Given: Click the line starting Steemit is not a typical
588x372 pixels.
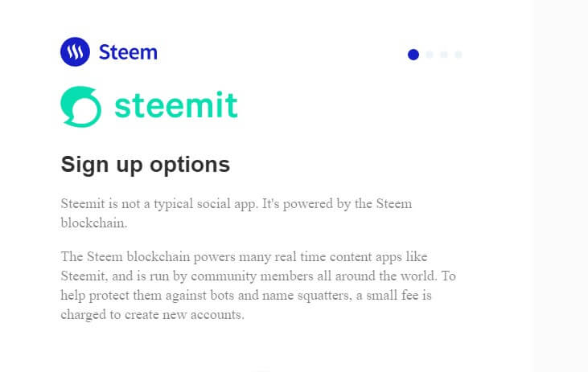Looking at the screenshot, I should pyautogui.click(x=236, y=204).
